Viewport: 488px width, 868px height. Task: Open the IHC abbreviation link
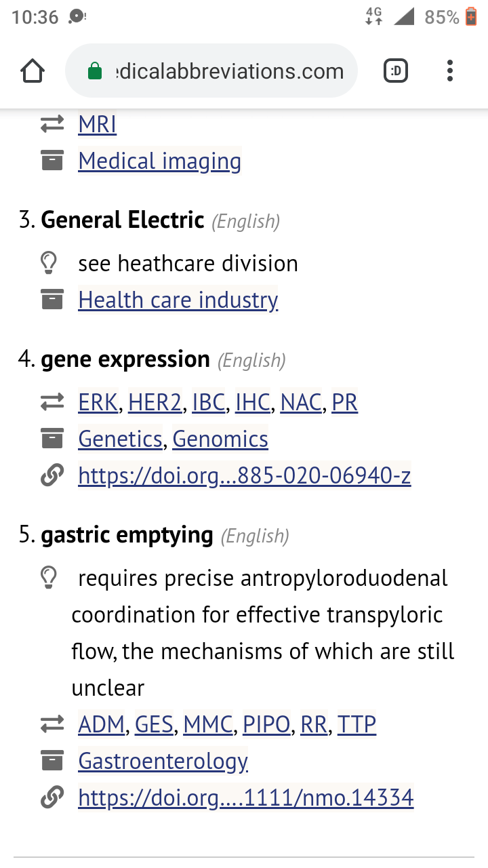point(253,403)
